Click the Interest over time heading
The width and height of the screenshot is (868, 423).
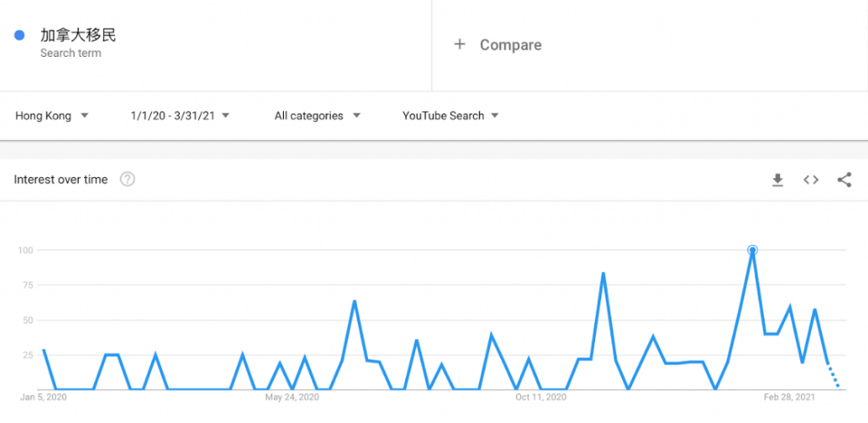61,180
